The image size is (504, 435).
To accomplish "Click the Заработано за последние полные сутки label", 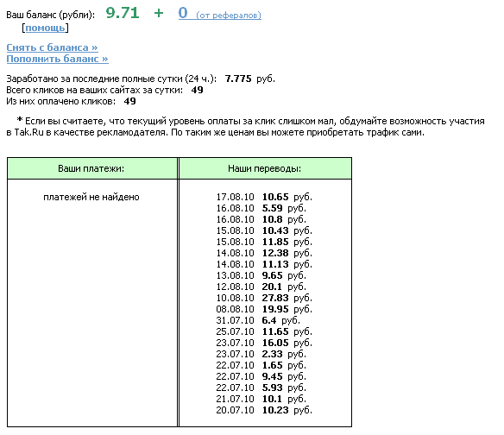I will 111,79.
